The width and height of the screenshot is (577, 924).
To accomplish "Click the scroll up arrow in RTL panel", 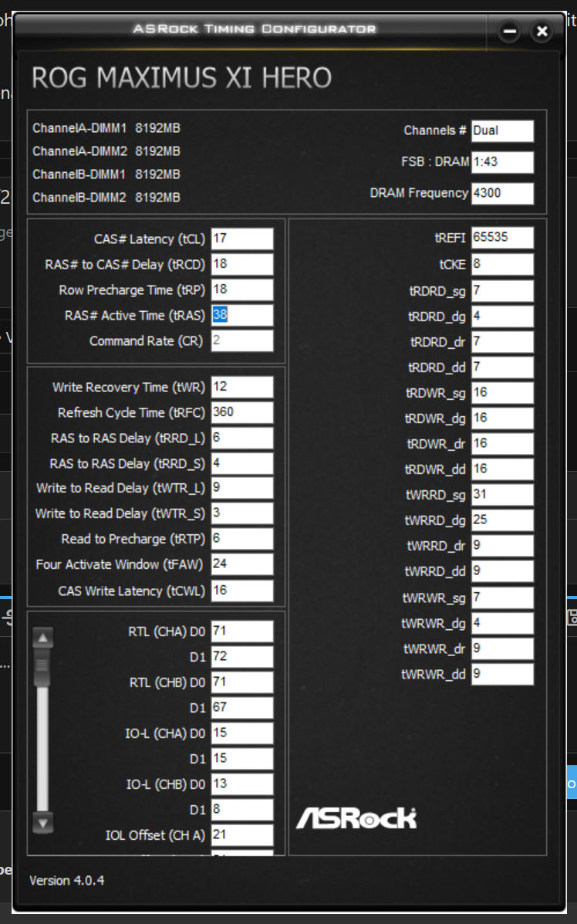I will tap(43, 638).
